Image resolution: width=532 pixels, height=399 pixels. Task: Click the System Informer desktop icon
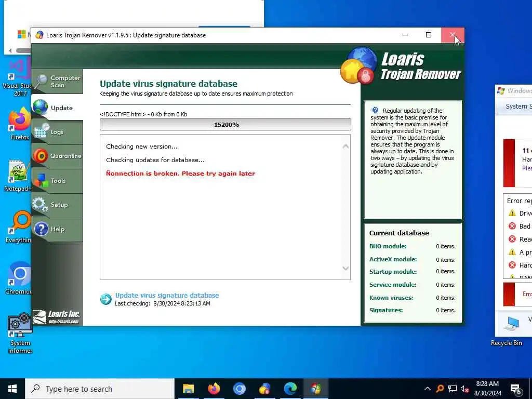[20, 333]
